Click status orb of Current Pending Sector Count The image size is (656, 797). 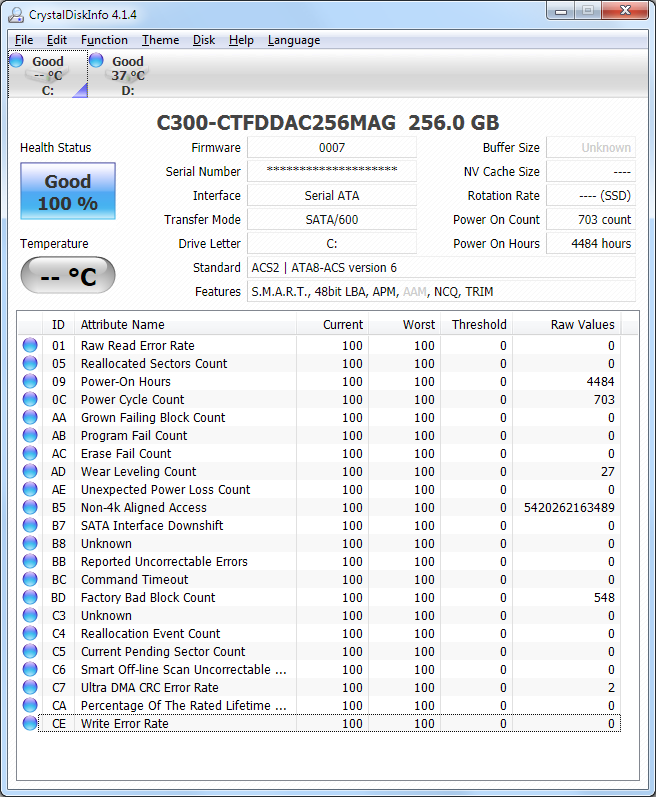[30, 651]
